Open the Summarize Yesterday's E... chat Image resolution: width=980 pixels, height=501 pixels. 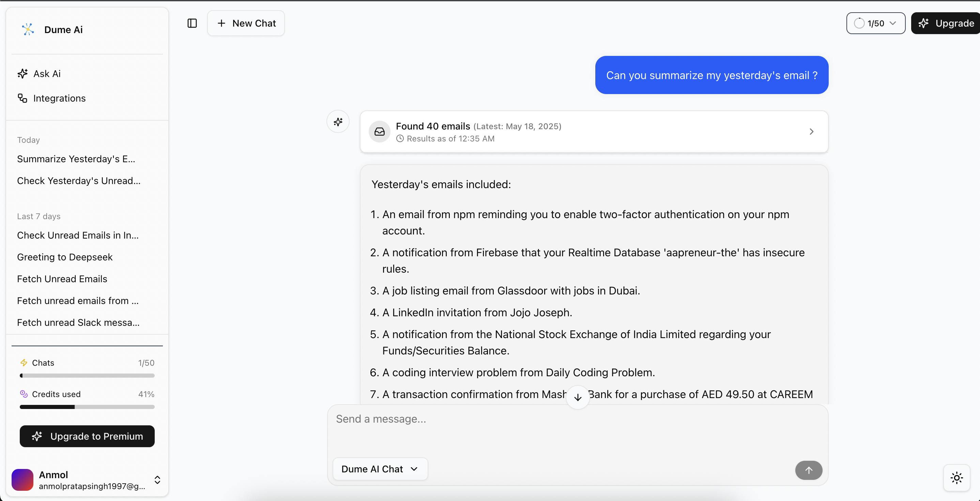pos(76,160)
